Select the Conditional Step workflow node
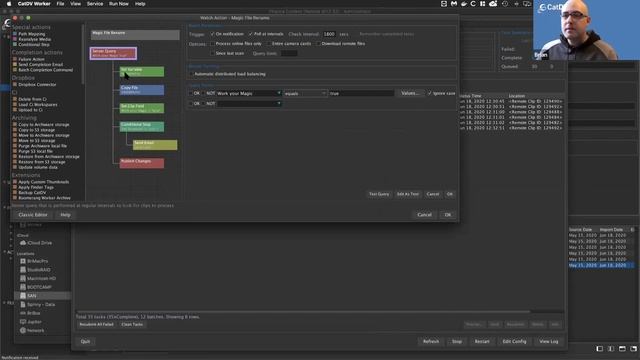The height and width of the screenshot is (360, 640). 142,127
